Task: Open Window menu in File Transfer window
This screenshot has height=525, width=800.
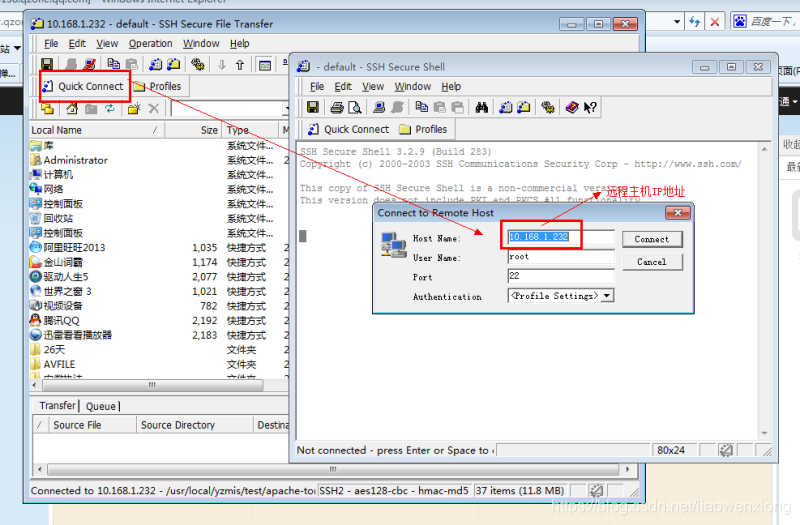Action: [202, 43]
